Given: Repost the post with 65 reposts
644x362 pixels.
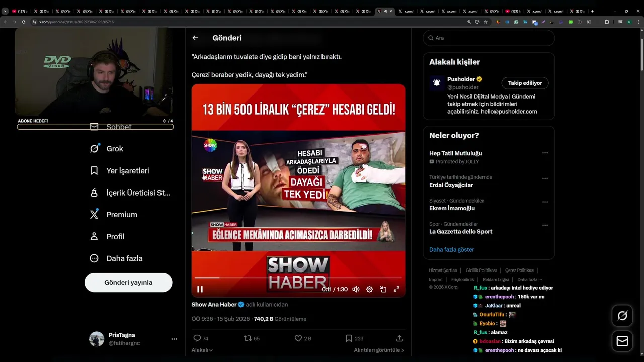Looking at the screenshot, I should coord(252,338).
